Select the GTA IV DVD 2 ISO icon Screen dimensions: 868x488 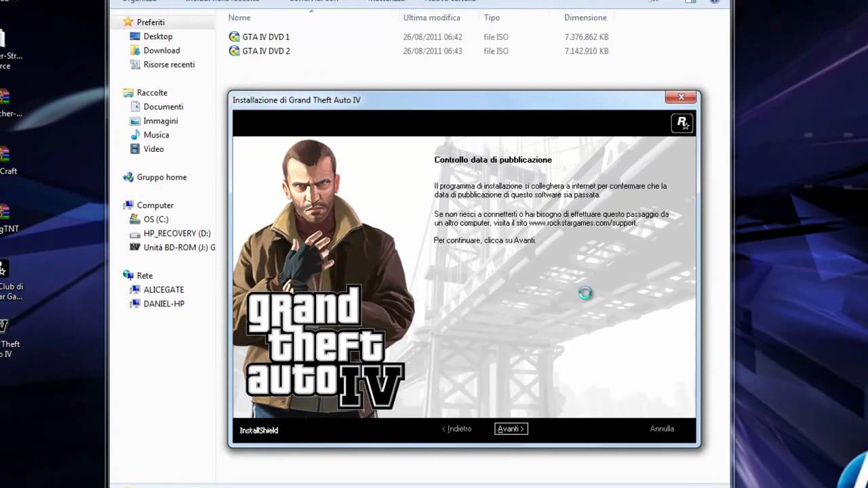[235, 51]
